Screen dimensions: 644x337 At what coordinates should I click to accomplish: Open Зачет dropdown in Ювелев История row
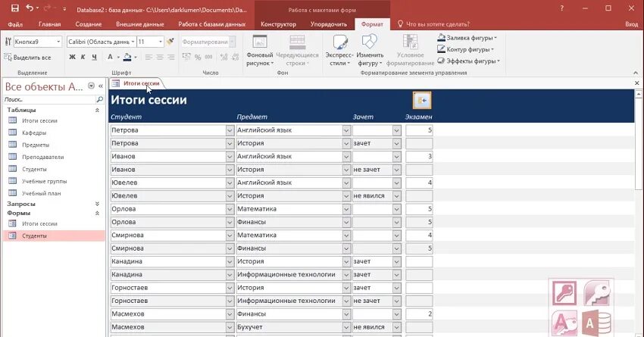click(x=396, y=196)
